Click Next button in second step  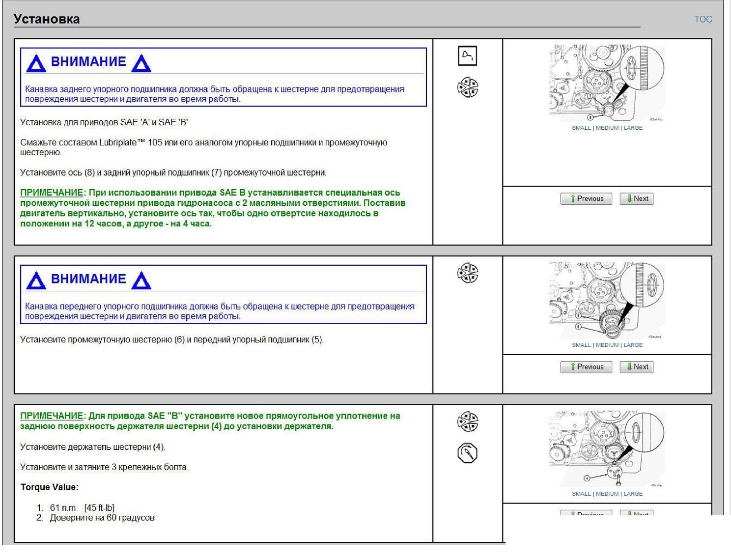point(637,366)
